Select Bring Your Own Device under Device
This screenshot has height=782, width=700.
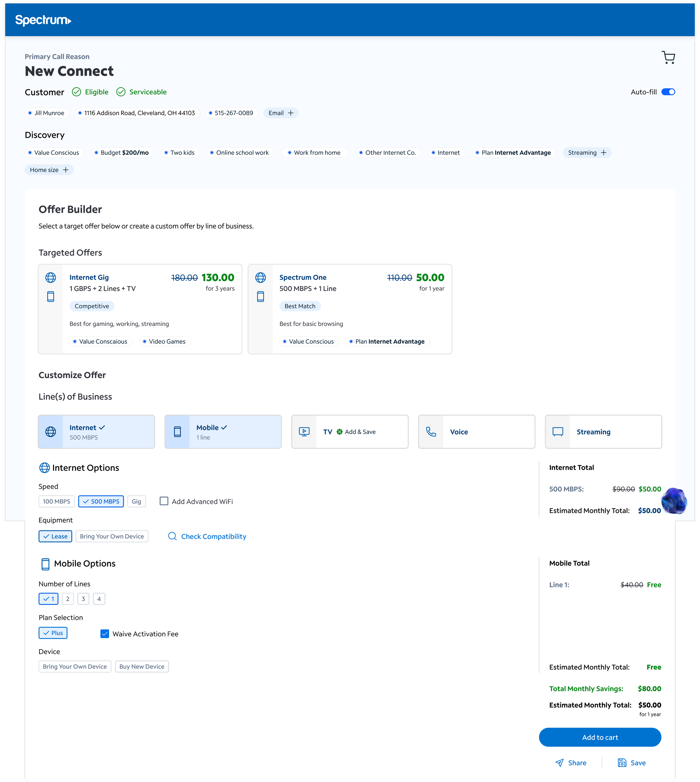tap(75, 666)
